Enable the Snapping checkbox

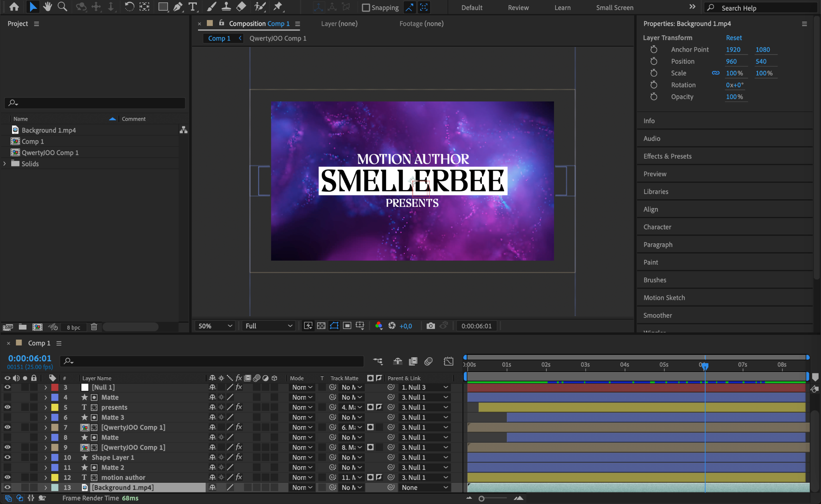[x=366, y=8]
